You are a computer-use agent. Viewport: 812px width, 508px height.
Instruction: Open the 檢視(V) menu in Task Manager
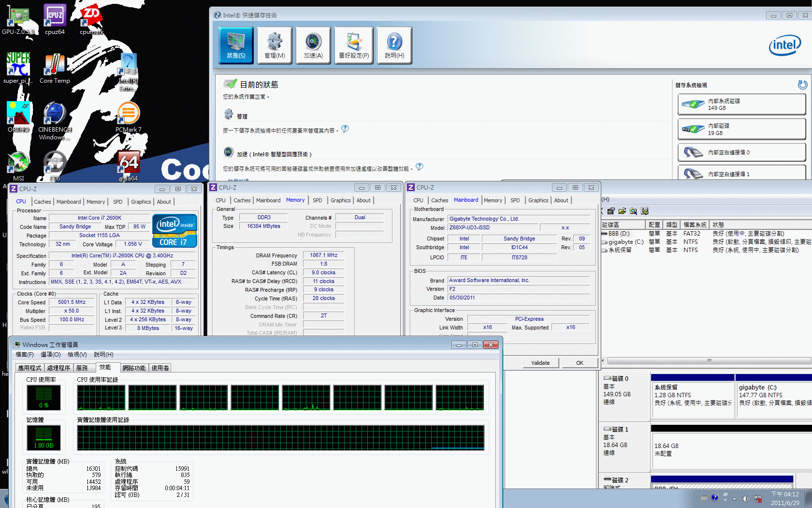pyautogui.click(x=77, y=355)
